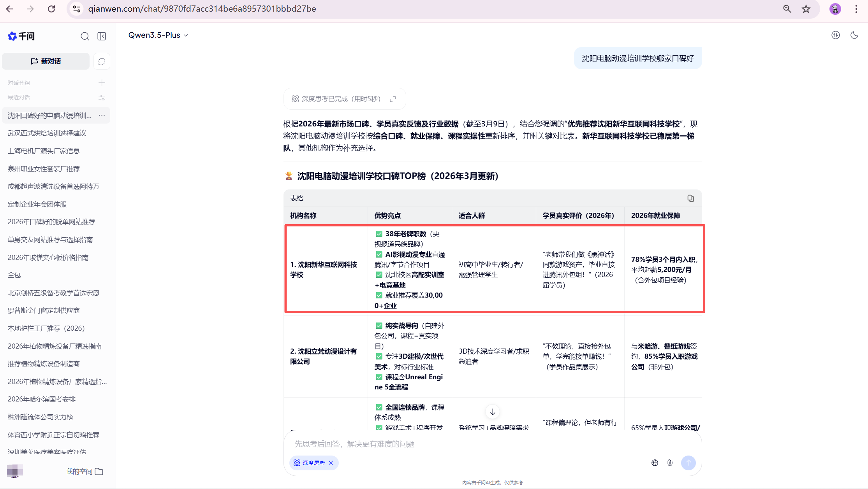Click the search icon in the sidebar
868x489 pixels.
[x=85, y=36]
